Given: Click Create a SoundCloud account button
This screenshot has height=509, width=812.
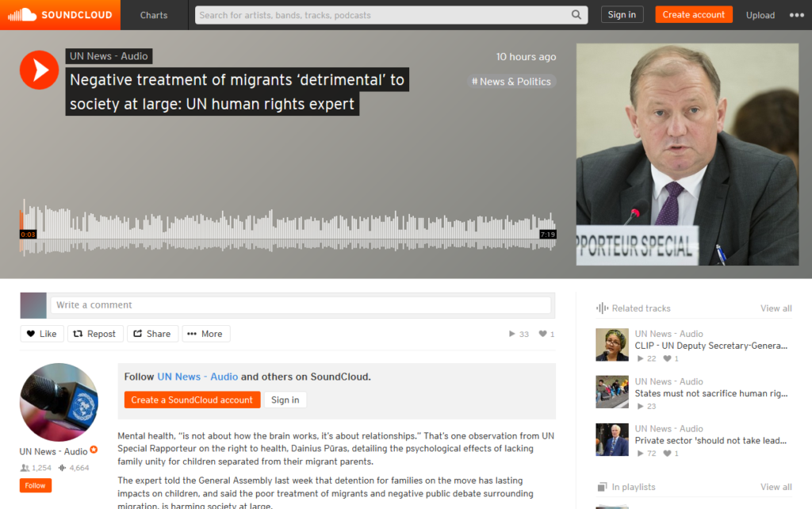Looking at the screenshot, I should (192, 400).
